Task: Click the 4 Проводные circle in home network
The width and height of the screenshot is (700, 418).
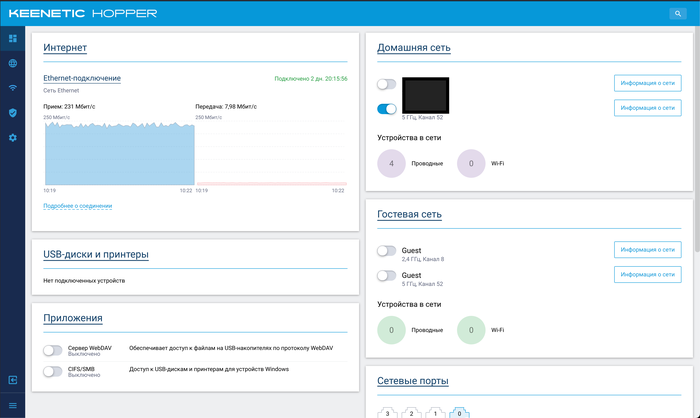Action: pos(392,163)
